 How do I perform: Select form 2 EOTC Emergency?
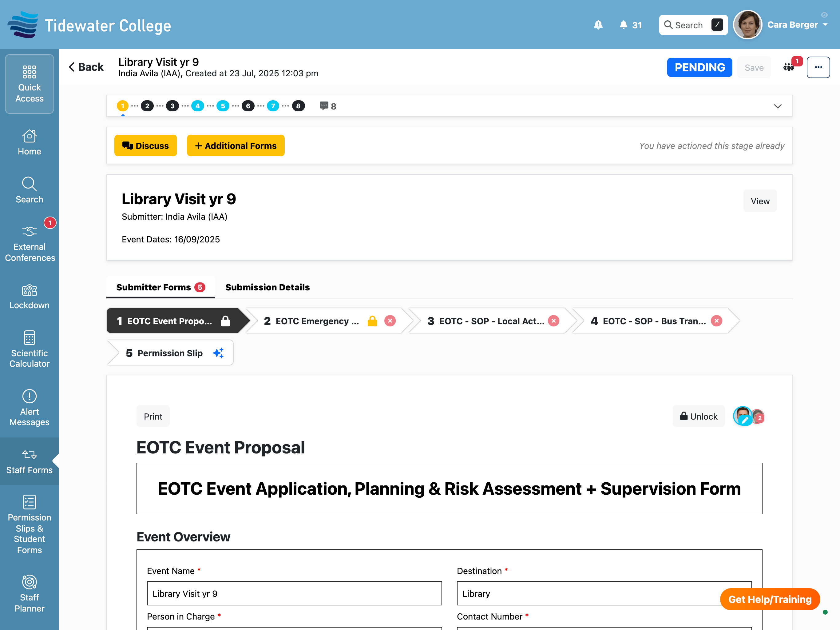[311, 321]
